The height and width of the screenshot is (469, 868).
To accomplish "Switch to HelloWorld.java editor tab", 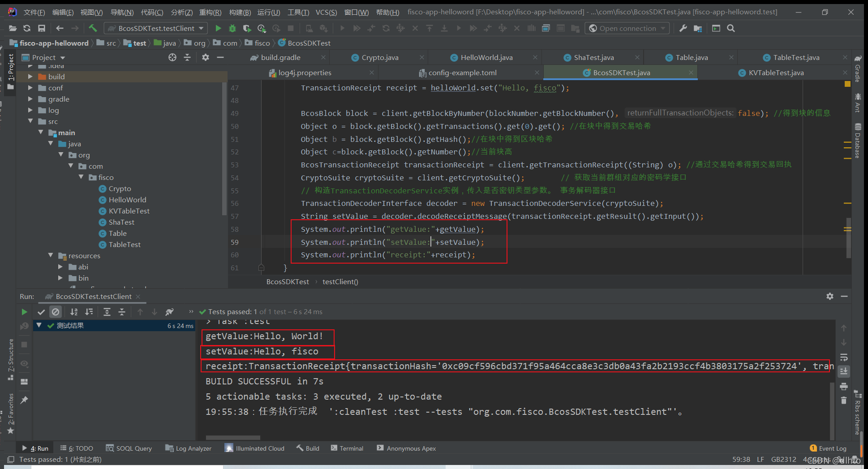I will pos(486,57).
